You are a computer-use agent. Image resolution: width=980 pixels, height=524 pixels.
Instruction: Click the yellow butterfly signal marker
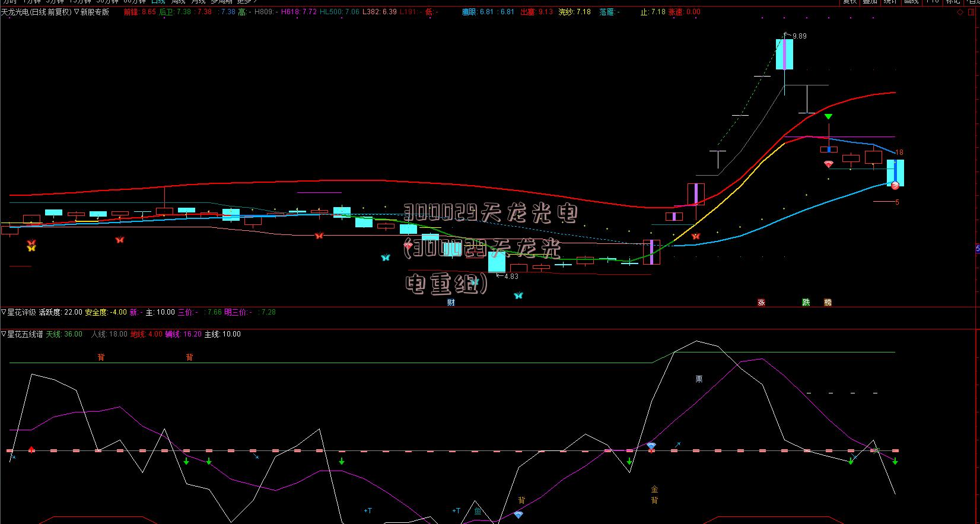pos(31,248)
